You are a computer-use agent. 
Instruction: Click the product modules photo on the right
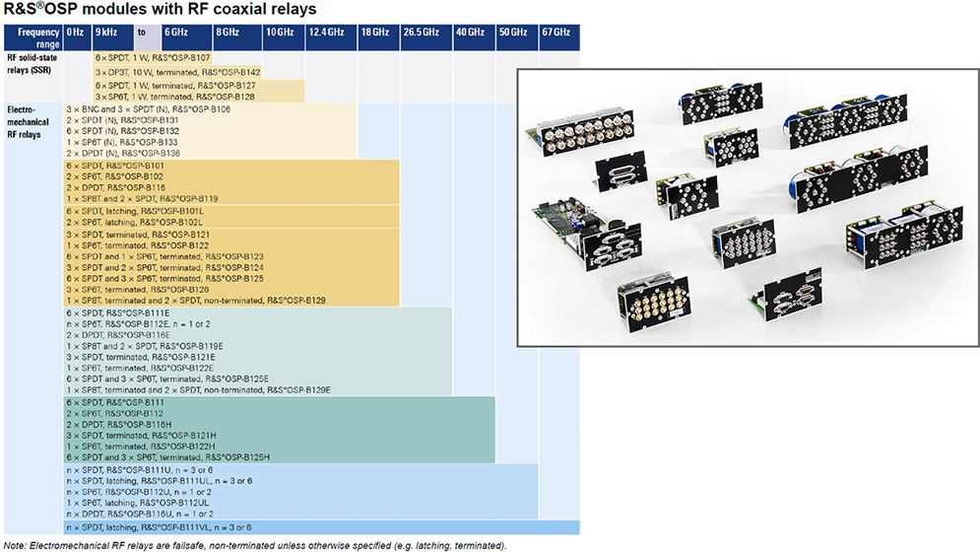pyautogui.click(x=748, y=207)
